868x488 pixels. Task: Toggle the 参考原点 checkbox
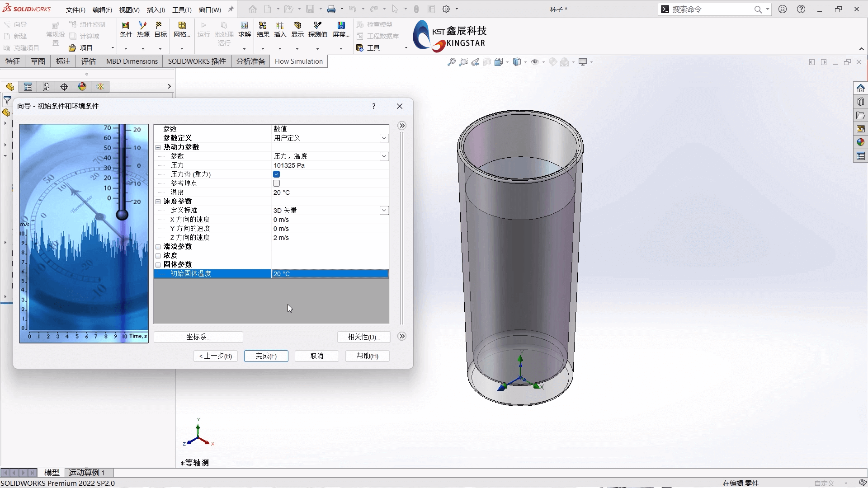(276, 183)
